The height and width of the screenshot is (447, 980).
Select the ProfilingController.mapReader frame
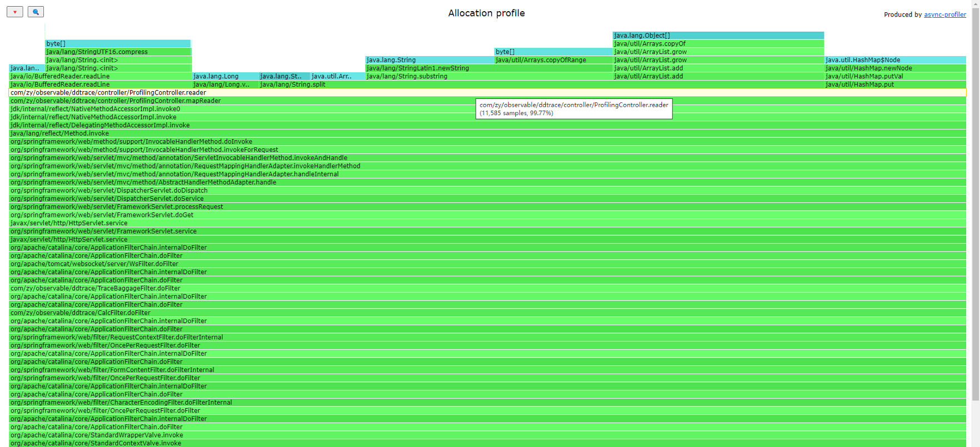[x=487, y=101]
